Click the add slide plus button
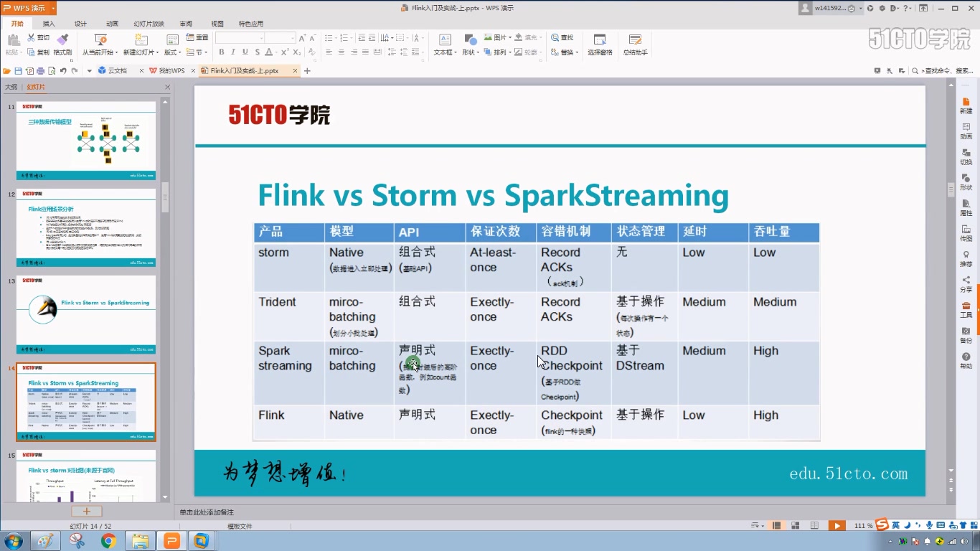The image size is (980, 551). click(x=87, y=511)
